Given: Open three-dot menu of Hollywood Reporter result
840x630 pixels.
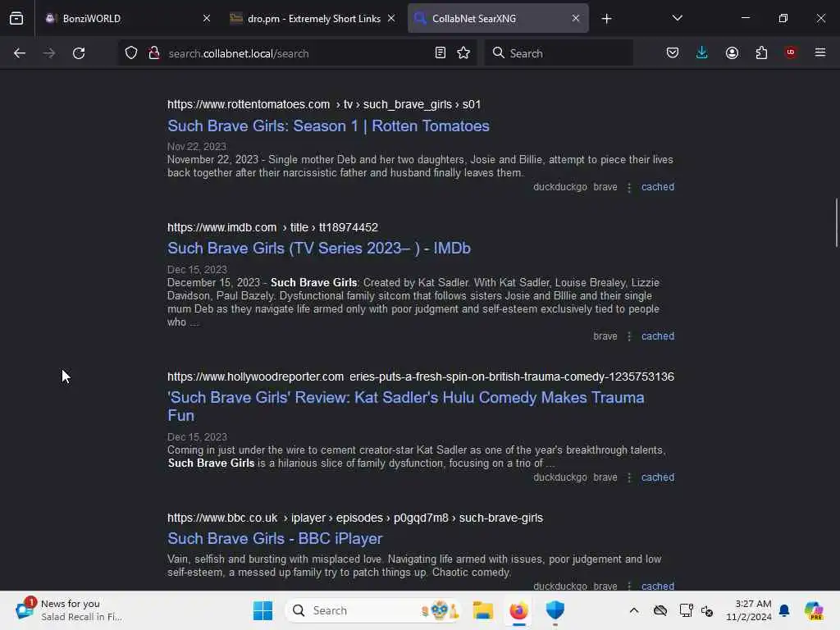Looking at the screenshot, I should pos(629,477).
